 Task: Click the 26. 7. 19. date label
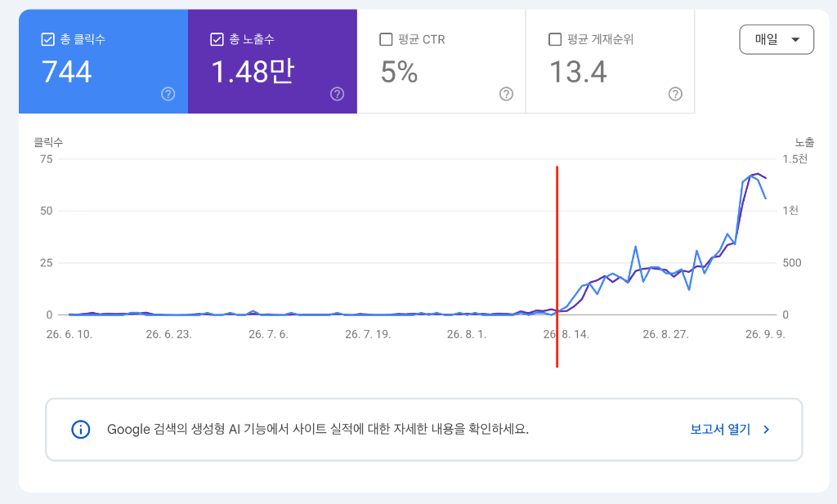368,334
